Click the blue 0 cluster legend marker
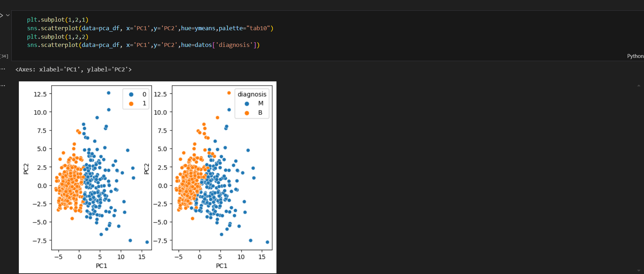 131,95
